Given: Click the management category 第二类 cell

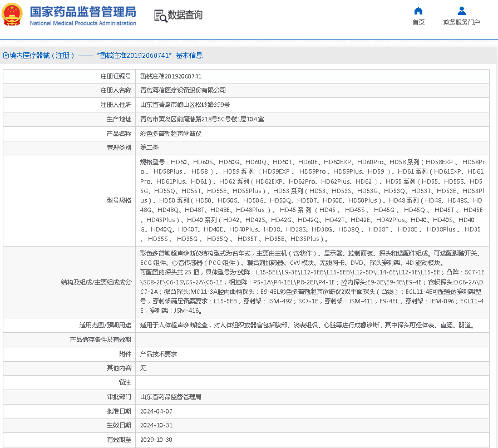Looking at the screenshot, I should pos(149,148).
